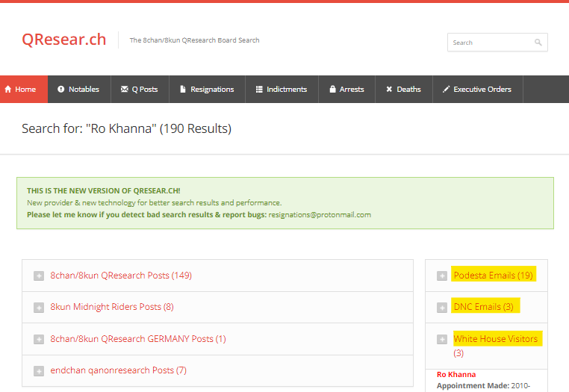The width and height of the screenshot is (569, 392).
Task: Open the Indictments menu item
Action: [282, 90]
